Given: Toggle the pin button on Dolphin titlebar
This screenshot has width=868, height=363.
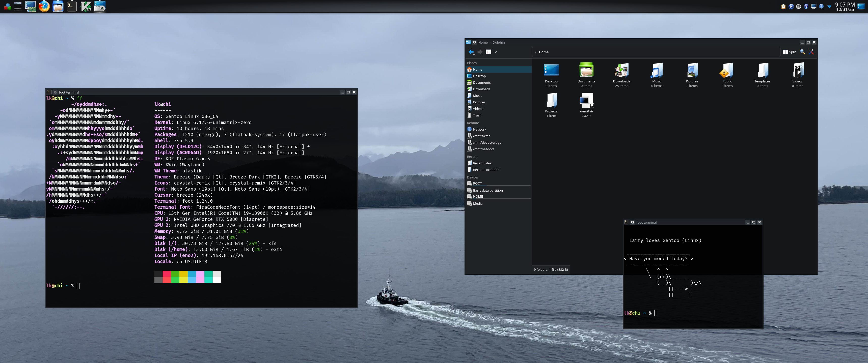Looking at the screenshot, I should pyautogui.click(x=474, y=42).
